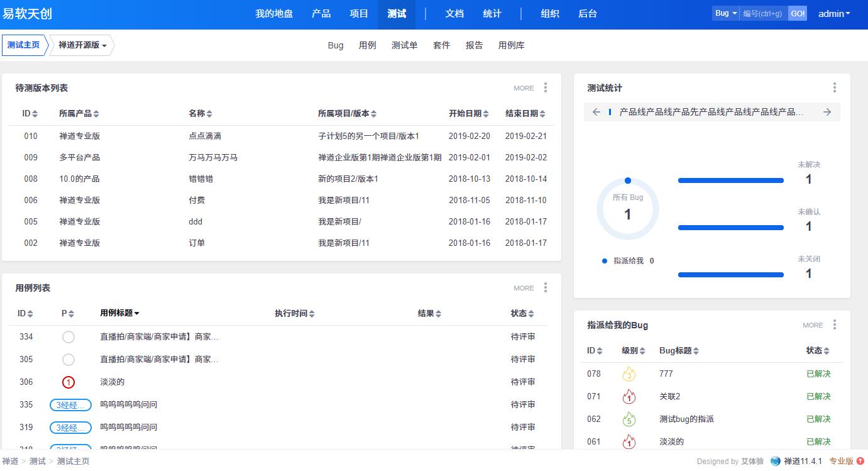Open the 待测版本列表 panel three-dot menu
The height and width of the screenshot is (471, 868).
(x=545, y=87)
